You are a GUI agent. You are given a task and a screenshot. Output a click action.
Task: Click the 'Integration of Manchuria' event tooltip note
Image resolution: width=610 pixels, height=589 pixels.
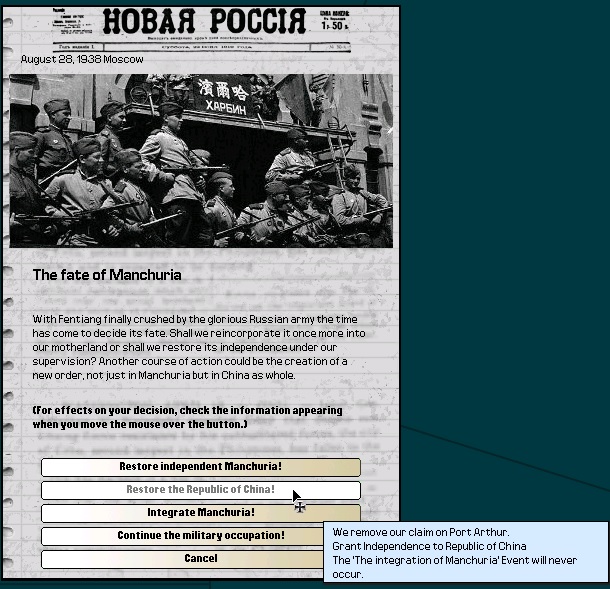455,567
